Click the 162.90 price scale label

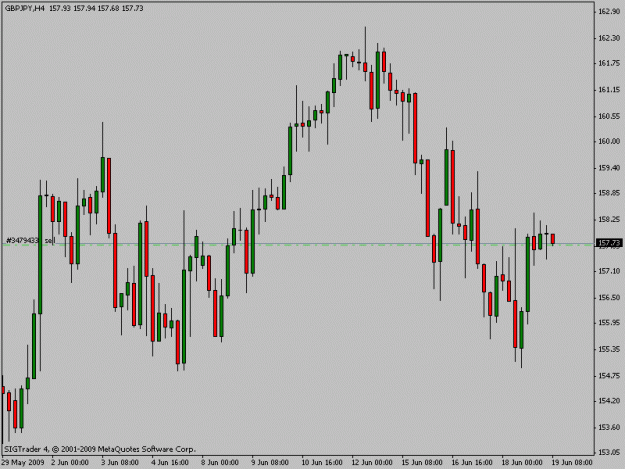[609, 12]
